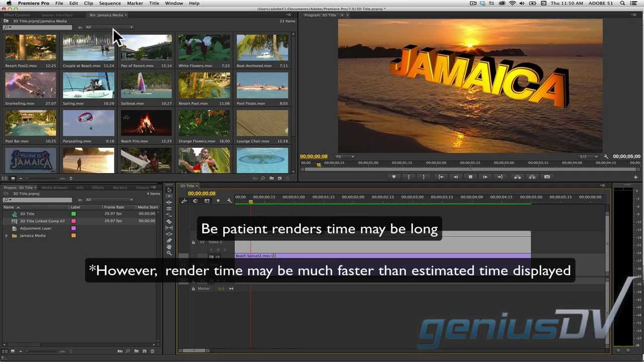The image size is (644, 362).
Task: Click pink label swatch of Linked Comp 07
Action: 73,221
